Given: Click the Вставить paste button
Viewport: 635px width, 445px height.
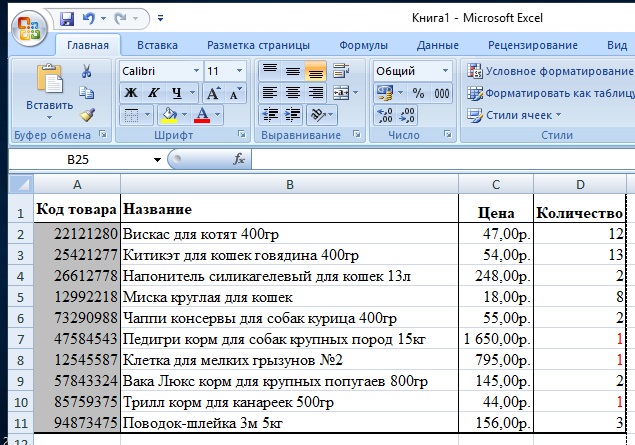Looking at the screenshot, I should coord(49,87).
